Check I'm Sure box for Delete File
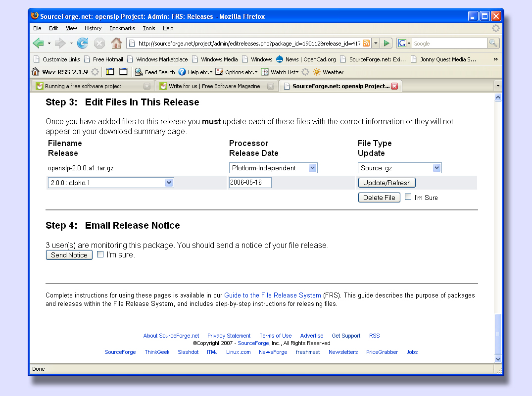Screen dimensions: 532x396 [x=408, y=197]
